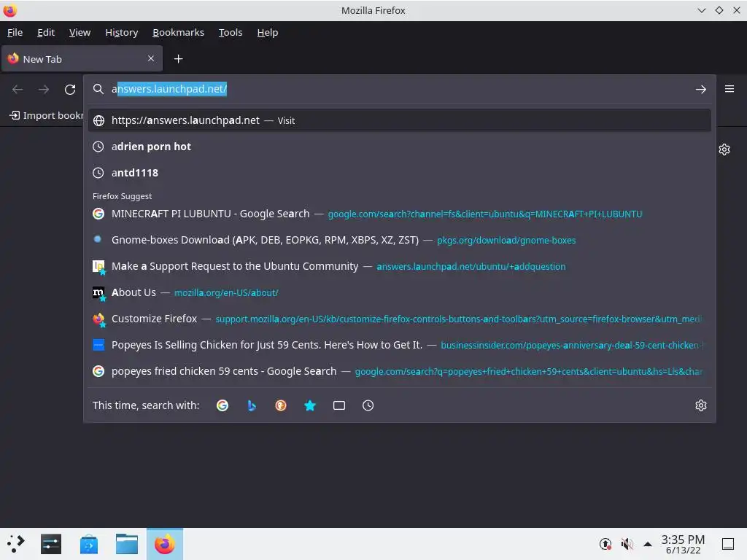Click Import bookmarks in bookmarks toolbar
The height and width of the screenshot is (560, 747).
coord(46,115)
